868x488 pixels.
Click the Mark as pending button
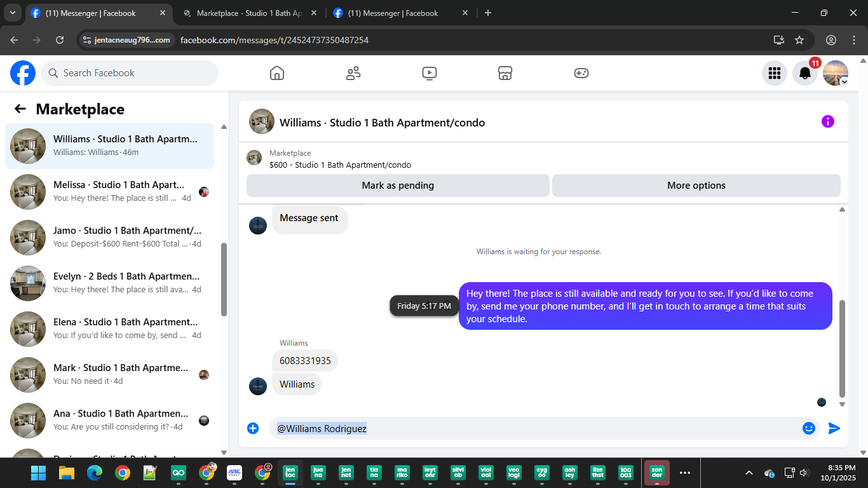pos(398,186)
